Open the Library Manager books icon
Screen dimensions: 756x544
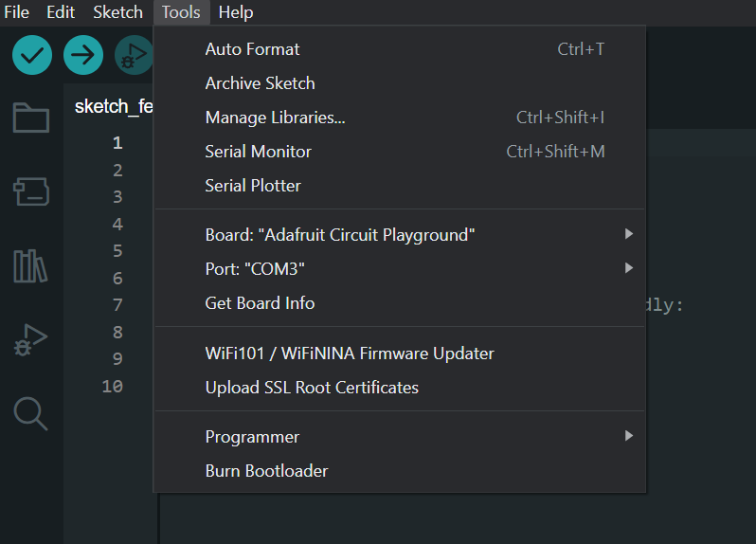click(30, 265)
